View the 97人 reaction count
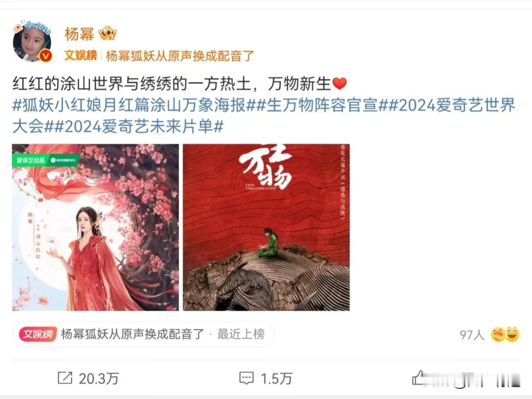This screenshot has height=399, width=532. click(472, 335)
